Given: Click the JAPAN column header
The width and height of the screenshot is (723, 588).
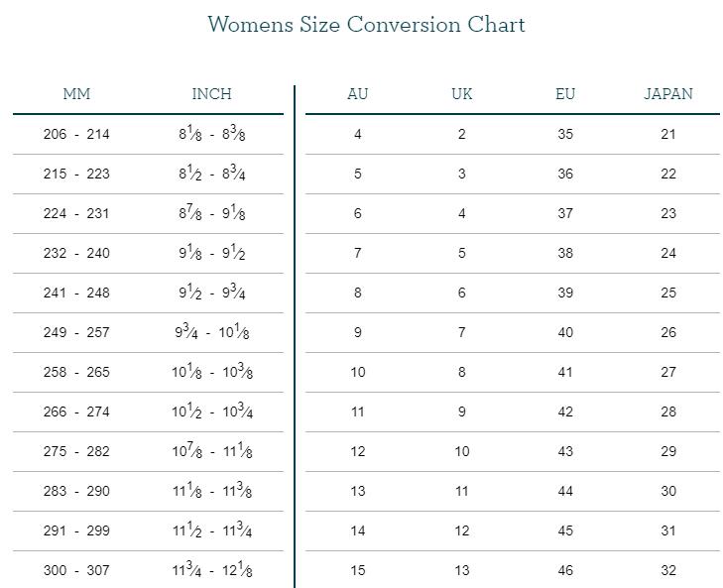Looking at the screenshot, I should point(668,94).
